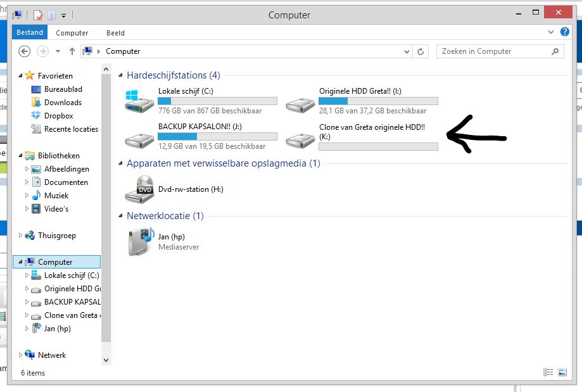Click the navigation pane scrollbar down arrow

[106, 360]
